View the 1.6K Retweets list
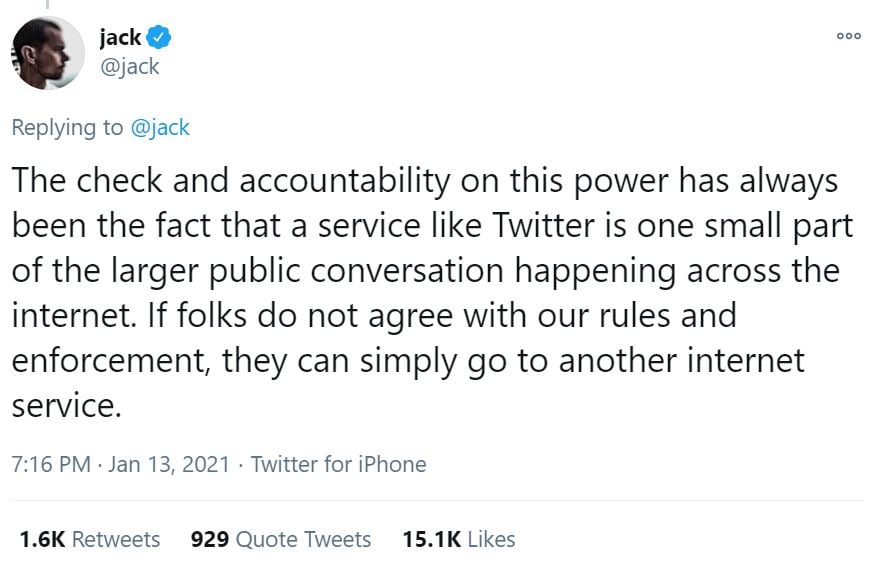The image size is (885, 574). click(89, 539)
